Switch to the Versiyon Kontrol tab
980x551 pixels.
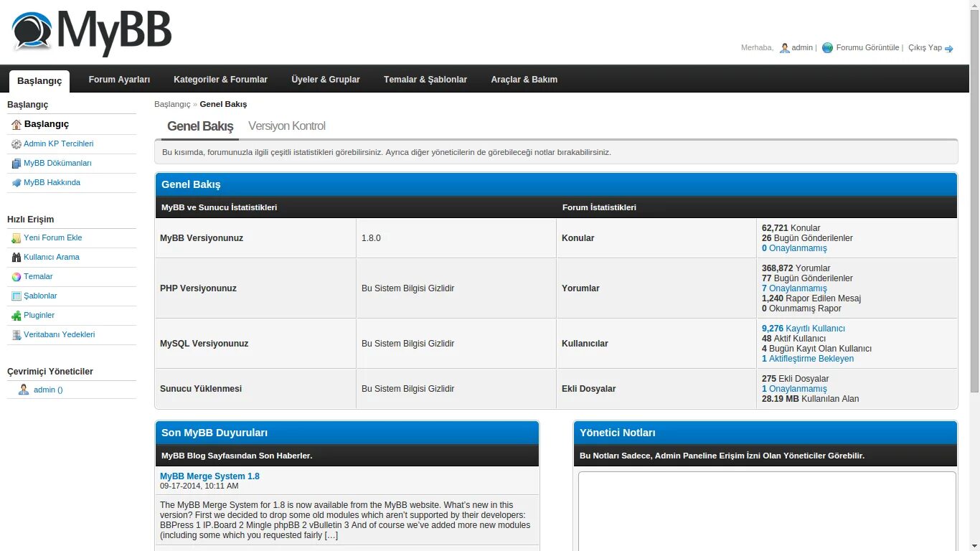[x=287, y=126]
